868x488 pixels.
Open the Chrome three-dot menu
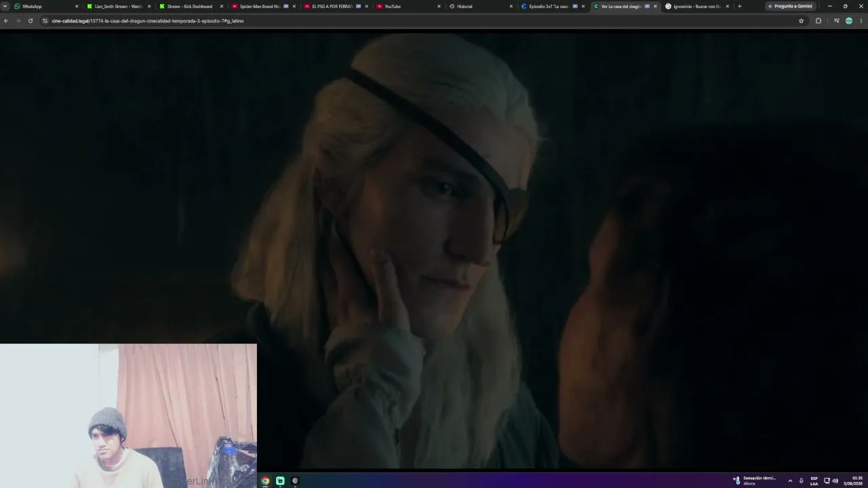pyautogui.click(x=861, y=21)
